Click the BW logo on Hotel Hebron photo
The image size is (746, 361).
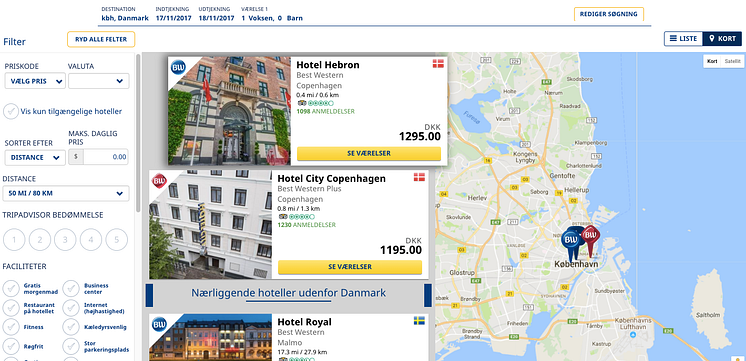coord(178,67)
